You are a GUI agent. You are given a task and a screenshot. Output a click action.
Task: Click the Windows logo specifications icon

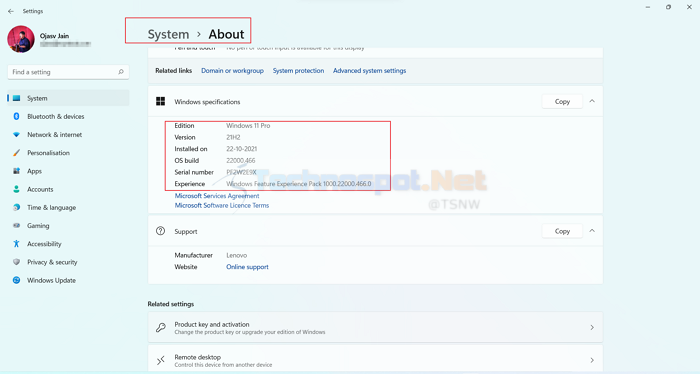(x=160, y=102)
